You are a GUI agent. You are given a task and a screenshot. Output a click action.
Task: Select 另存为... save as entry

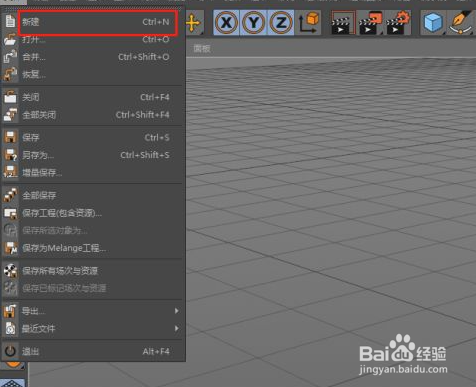[93, 155]
